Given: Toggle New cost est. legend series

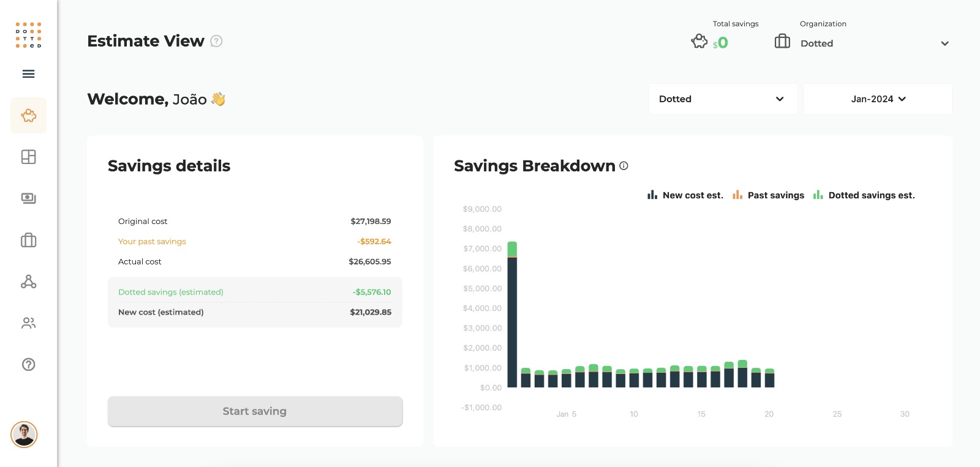Looking at the screenshot, I should (x=685, y=195).
